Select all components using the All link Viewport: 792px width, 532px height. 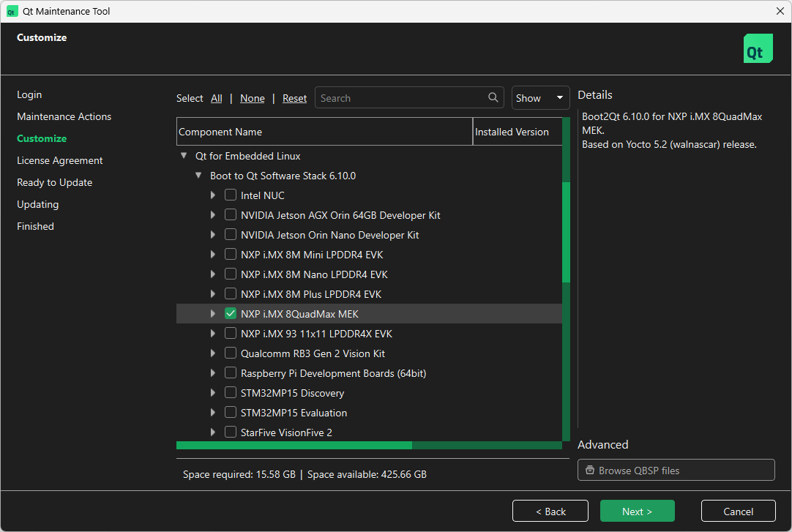pyautogui.click(x=216, y=97)
